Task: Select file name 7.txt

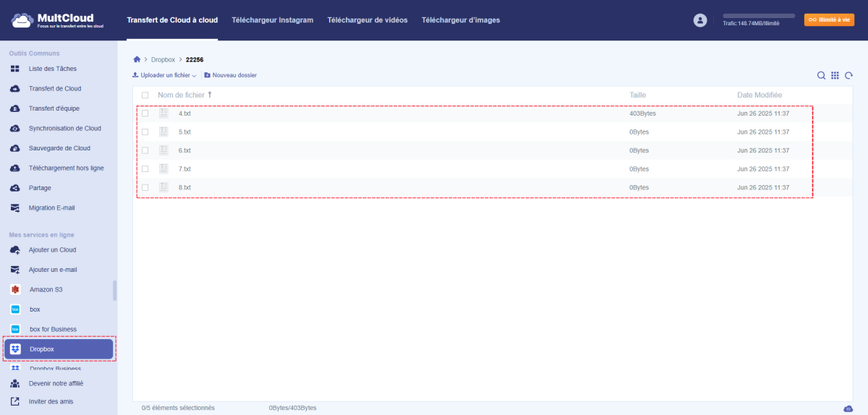Action: tap(184, 168)
